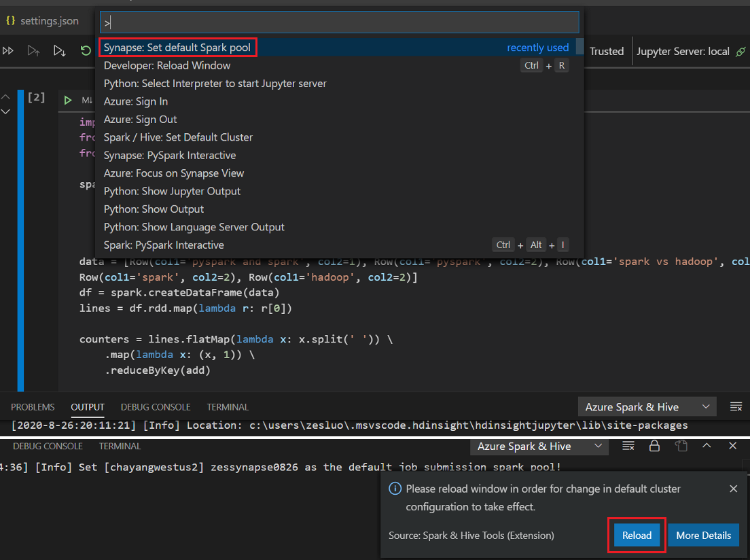Switch to the PROBLEMS tab
Image resolution: width=750 pixels, height=560 pixels.
click(33, 407)
